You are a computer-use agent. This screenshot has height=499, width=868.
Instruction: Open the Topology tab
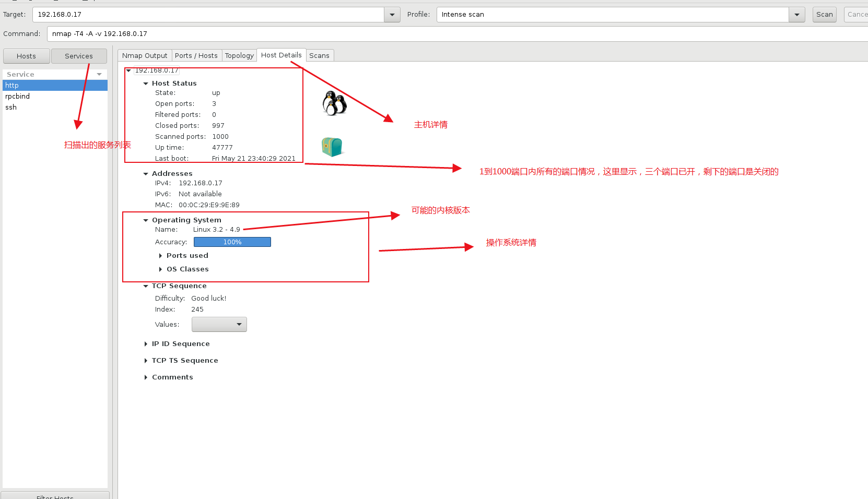[239, 55]
